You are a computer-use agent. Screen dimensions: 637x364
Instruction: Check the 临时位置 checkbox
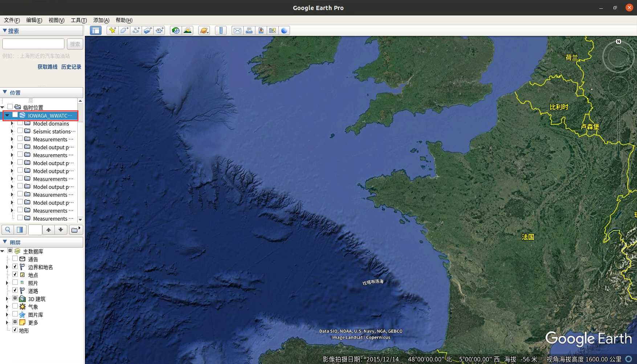10,107
